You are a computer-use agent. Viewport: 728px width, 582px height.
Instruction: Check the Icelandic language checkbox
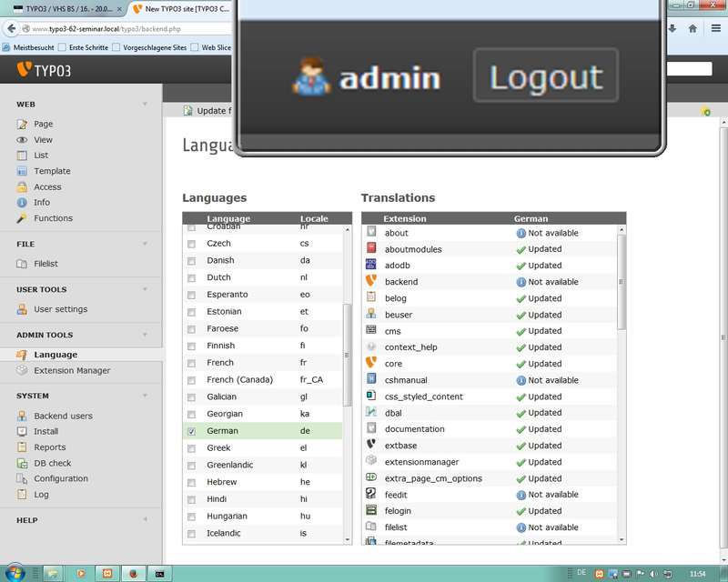[191, 534]
